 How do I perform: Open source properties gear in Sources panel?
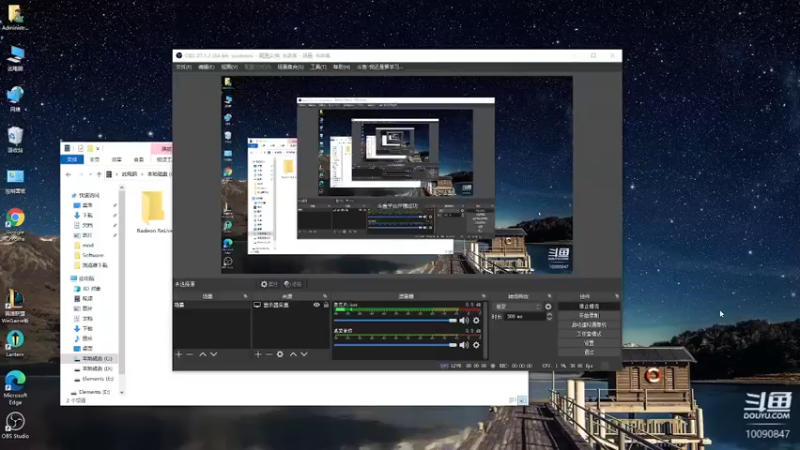click(280, 354)
